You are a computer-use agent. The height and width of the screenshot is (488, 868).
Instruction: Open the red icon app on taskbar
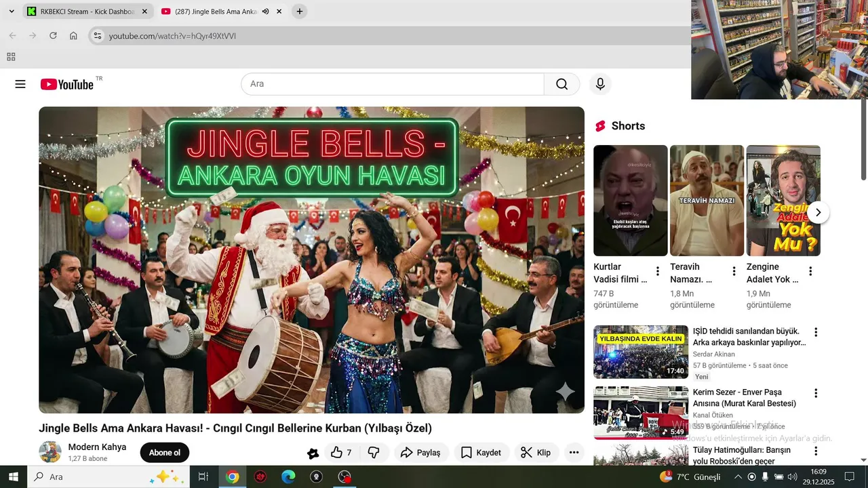pos(260,476)
